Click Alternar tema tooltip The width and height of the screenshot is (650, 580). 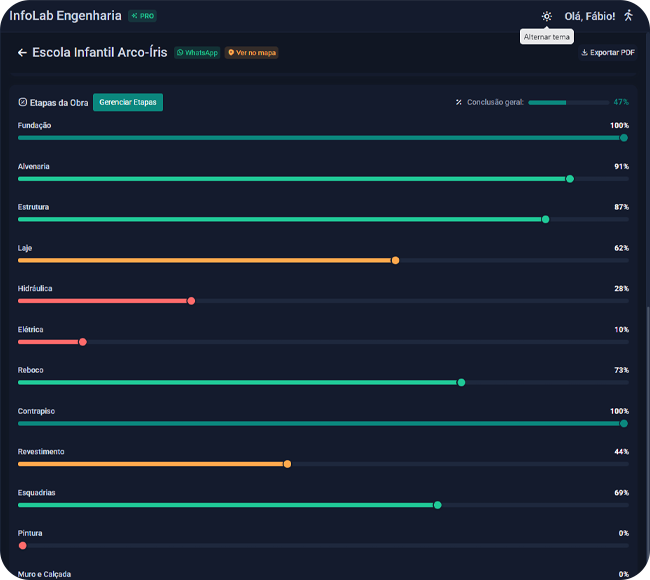(547, 37)
